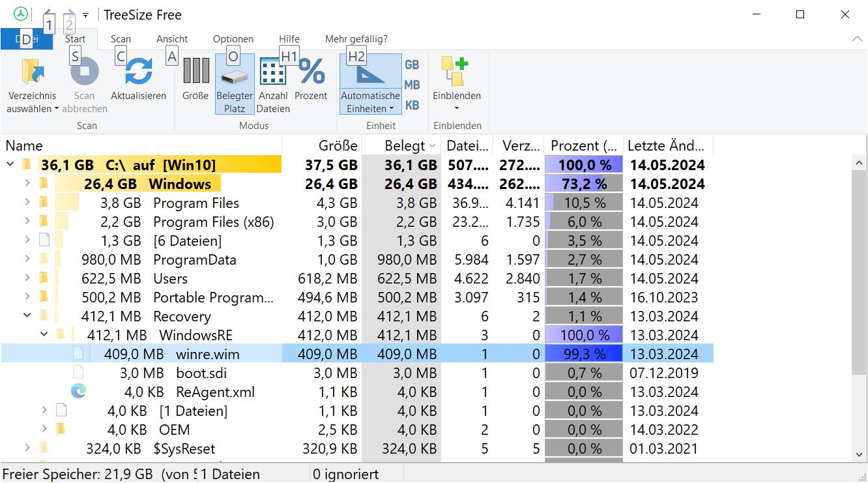This screenshot has height=483, width=868.
Task: Open the Datei menu tab
Action: point(26,39)
